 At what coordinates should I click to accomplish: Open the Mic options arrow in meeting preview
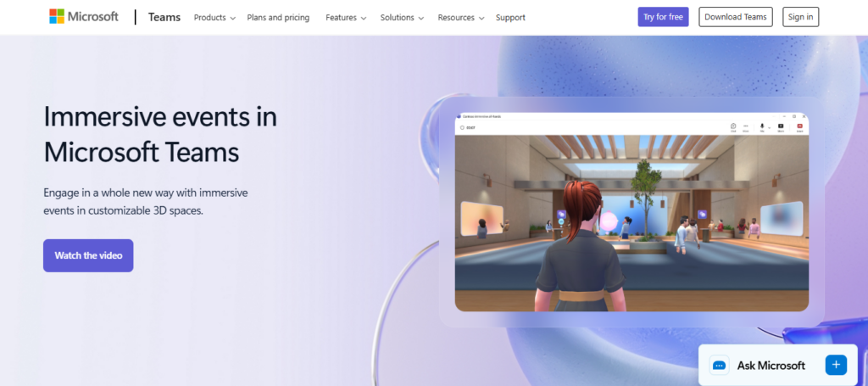770,128
